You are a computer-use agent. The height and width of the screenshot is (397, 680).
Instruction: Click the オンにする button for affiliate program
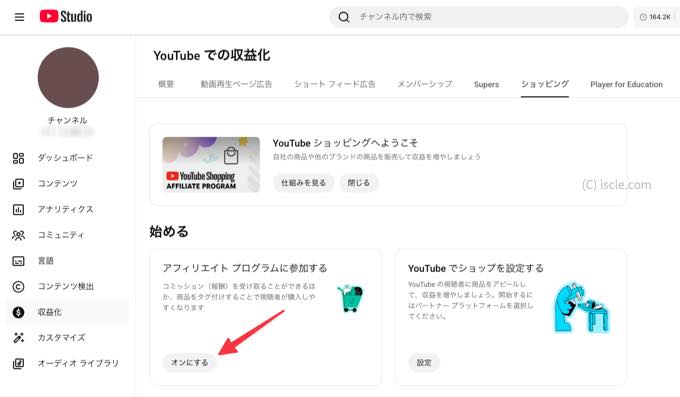190,362
